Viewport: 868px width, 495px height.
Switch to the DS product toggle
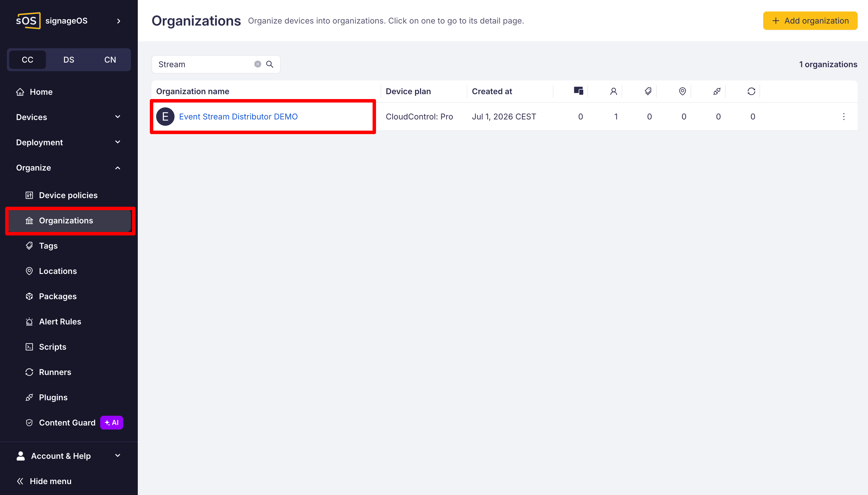(69, 60)
